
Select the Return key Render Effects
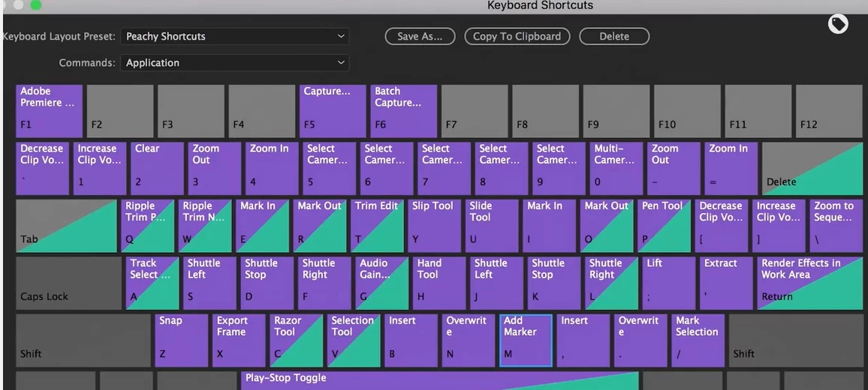(810, 283)
